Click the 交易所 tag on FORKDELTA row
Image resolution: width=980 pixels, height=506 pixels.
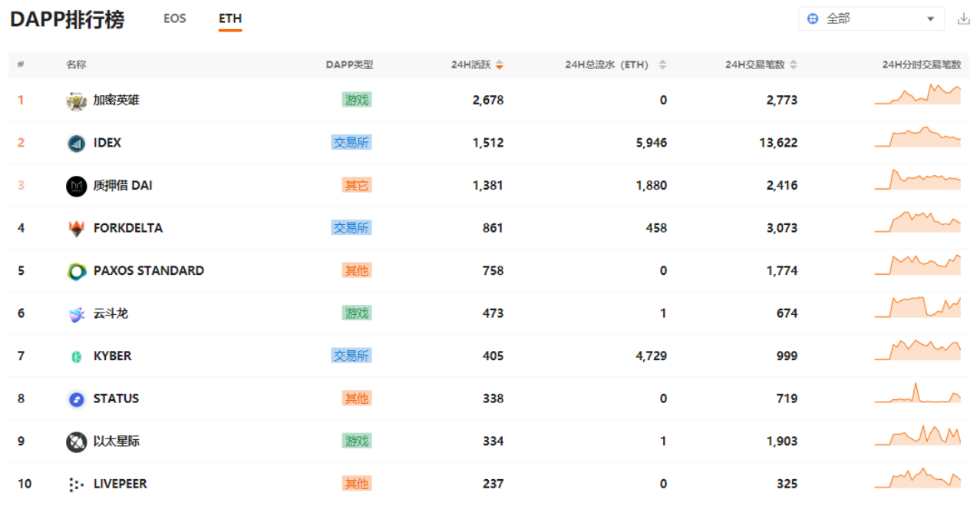351,228
